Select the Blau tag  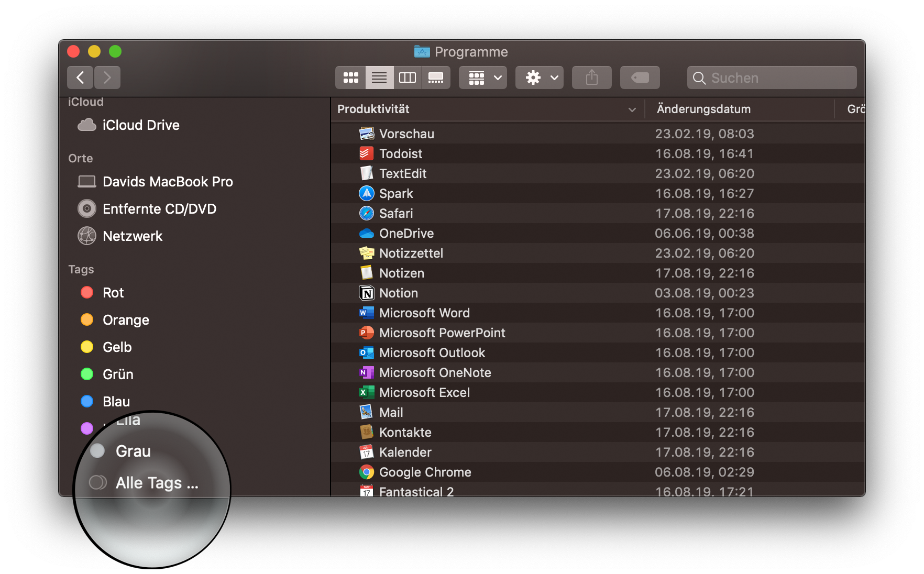tap(106, 402)
